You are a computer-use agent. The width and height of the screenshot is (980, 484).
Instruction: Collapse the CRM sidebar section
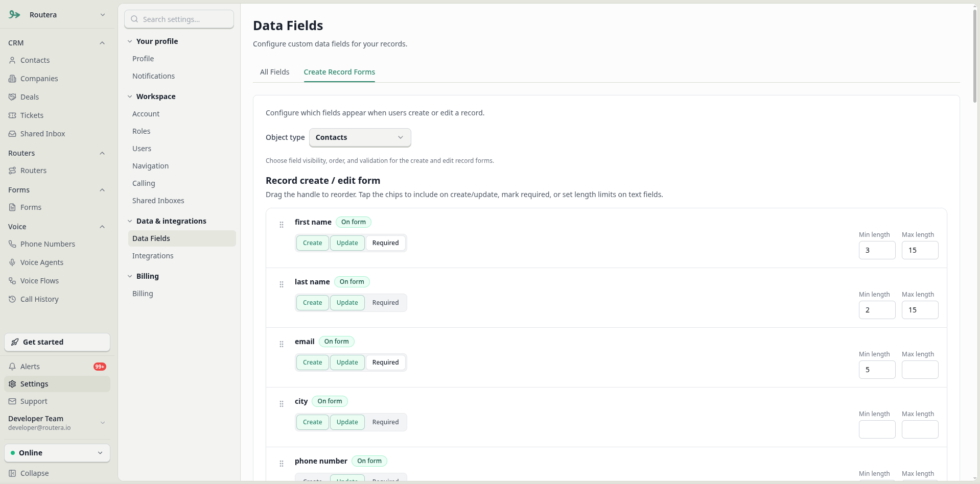[x=102, y=43]
